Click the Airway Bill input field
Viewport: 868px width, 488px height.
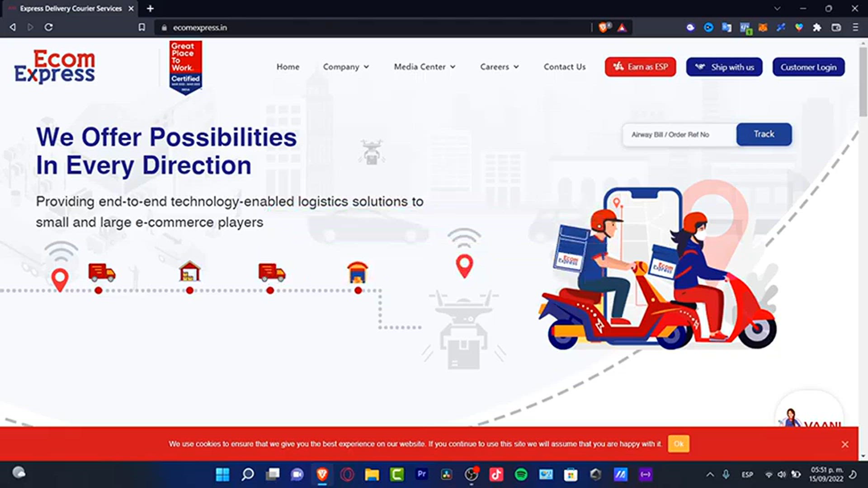[x=679, y=135]
